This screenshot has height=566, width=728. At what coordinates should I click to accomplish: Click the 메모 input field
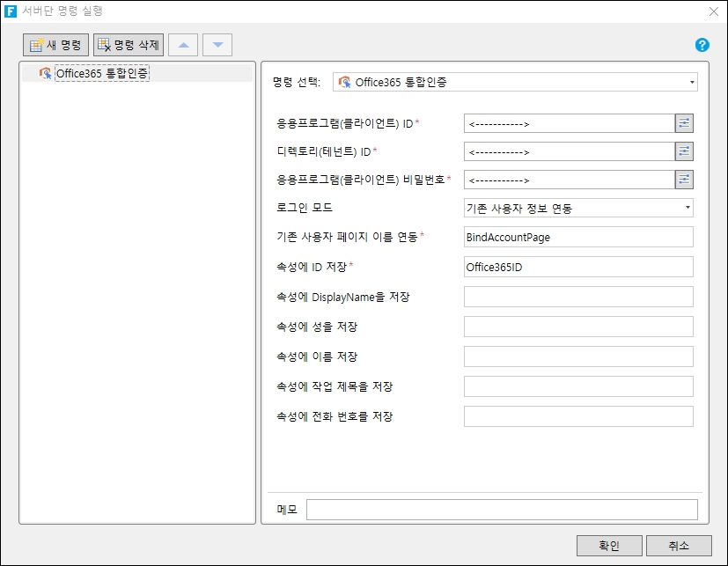tap(502, 510)
